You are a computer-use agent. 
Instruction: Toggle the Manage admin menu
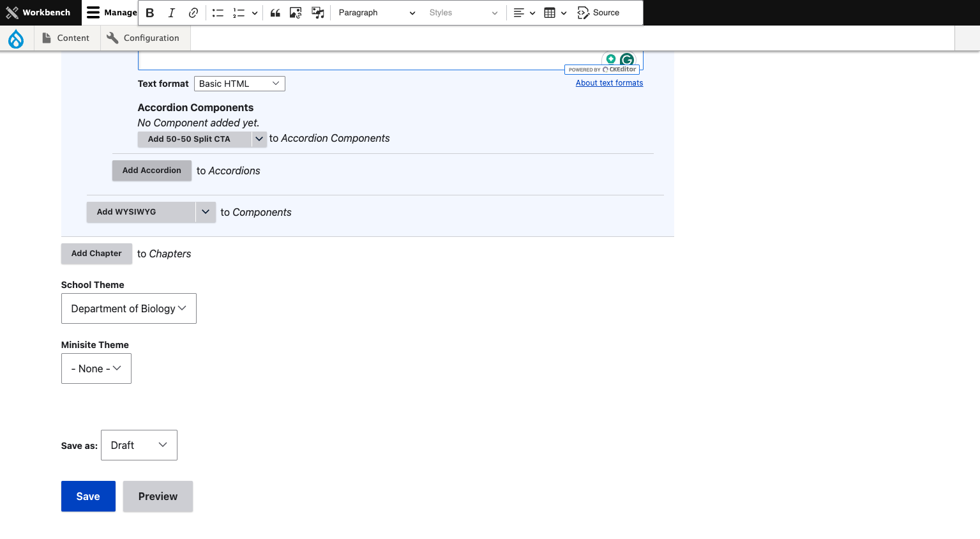[x=111, y=13]
